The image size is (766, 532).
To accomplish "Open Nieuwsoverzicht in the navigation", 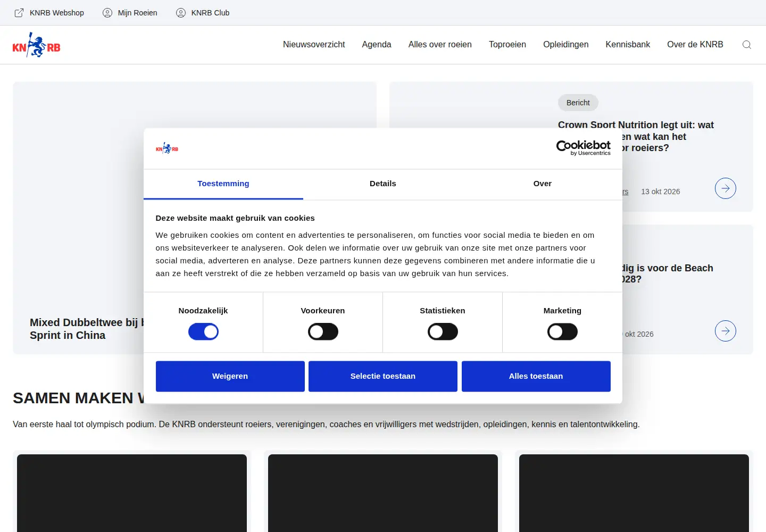I will click(314, 45).
